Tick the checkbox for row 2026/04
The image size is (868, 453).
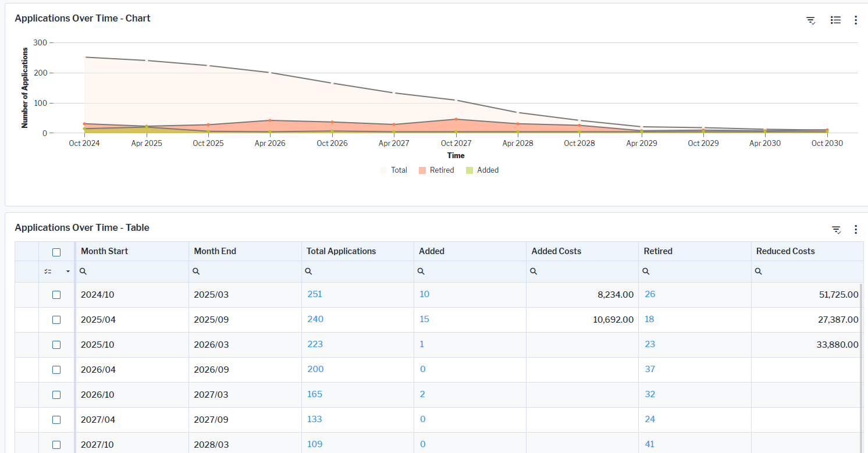click(56, 370)
